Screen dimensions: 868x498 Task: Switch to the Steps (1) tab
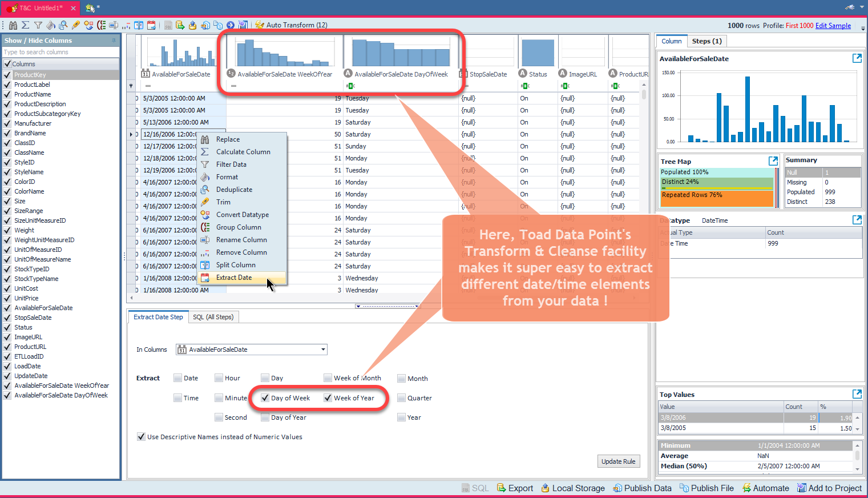point(706,41)
